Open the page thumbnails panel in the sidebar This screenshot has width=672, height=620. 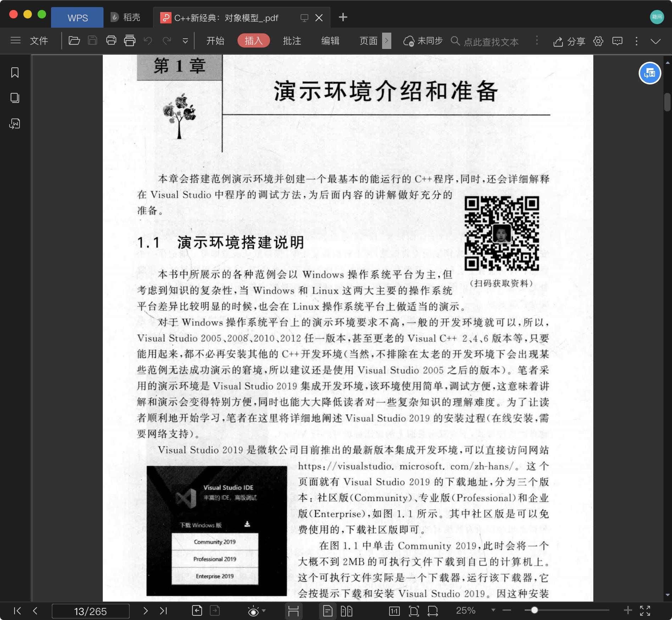15,98
